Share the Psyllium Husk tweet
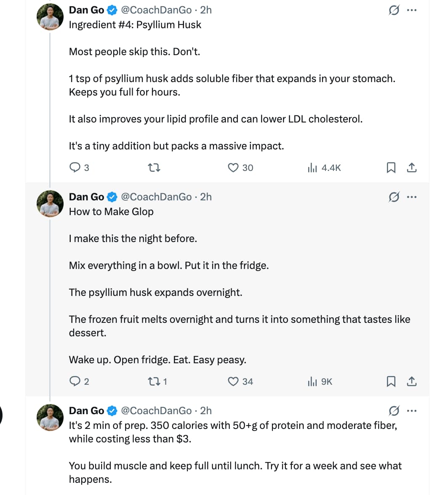The image size is (448, 495). 412,168
